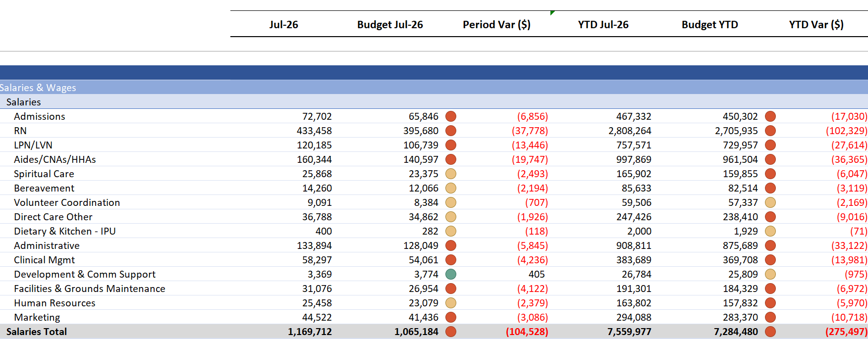This screenshot has width=868, height=339.
Task: Select the Administrative row label
Action: [x=47, y=245]
